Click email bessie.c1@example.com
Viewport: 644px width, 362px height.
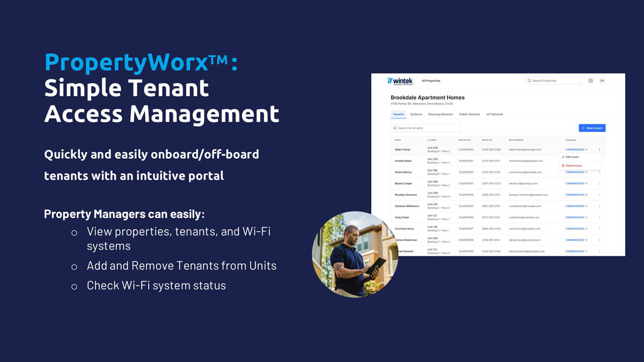click(x=523, y=183)
